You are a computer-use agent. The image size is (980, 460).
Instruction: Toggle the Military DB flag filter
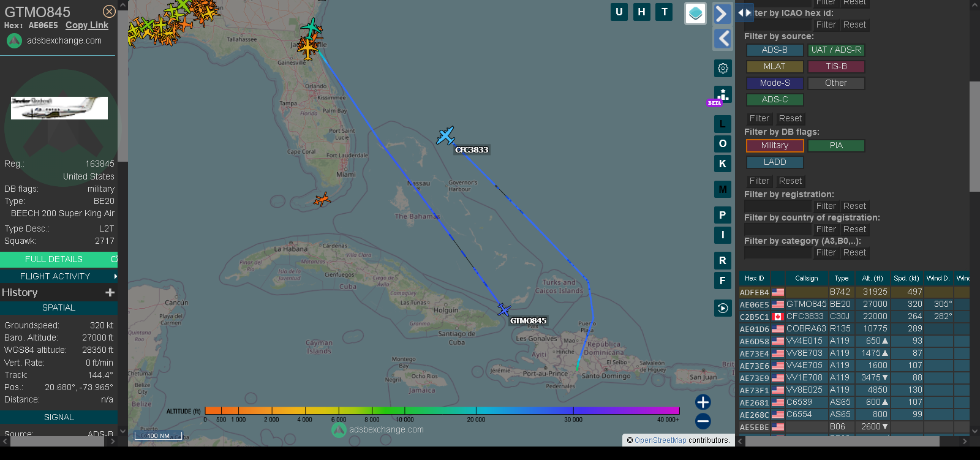[775, 146]
